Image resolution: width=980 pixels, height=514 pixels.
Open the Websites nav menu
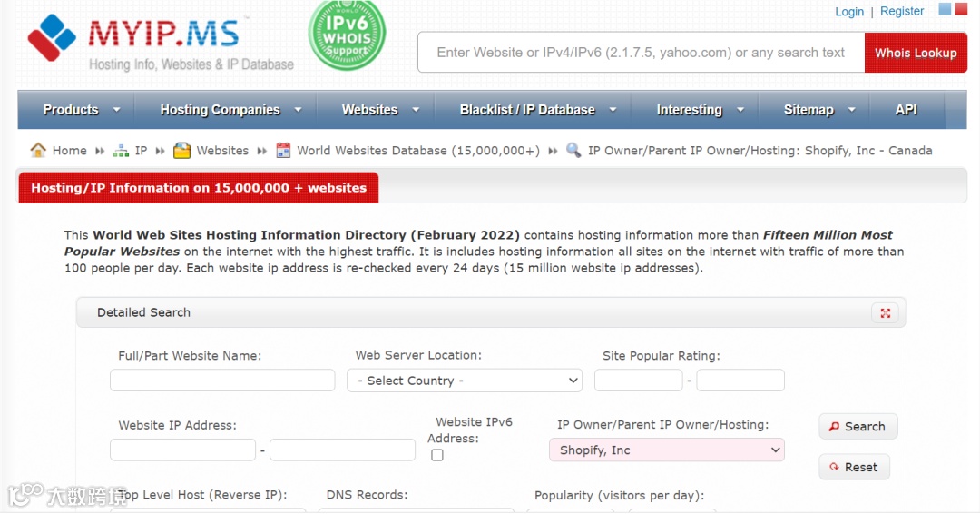tap(369, 109)
